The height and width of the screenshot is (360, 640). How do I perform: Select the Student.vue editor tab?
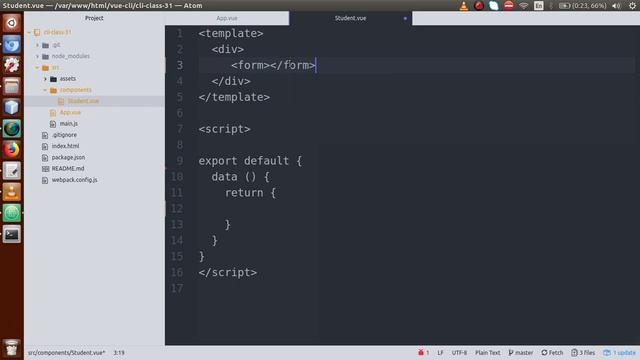coord(350,18)
